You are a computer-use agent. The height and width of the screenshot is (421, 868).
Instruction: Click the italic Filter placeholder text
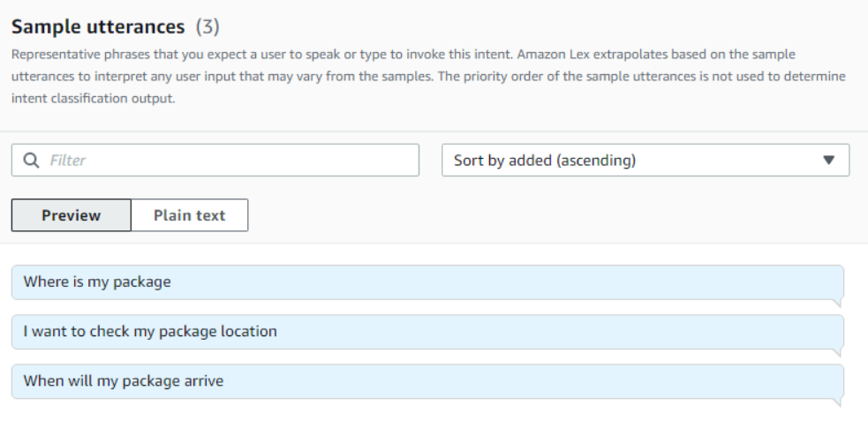(67, 161)
